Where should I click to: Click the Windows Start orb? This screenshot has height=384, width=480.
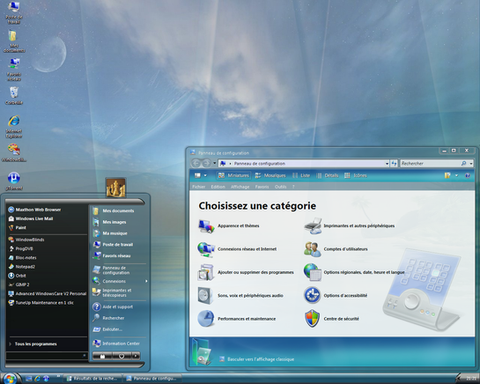[10, 378]
